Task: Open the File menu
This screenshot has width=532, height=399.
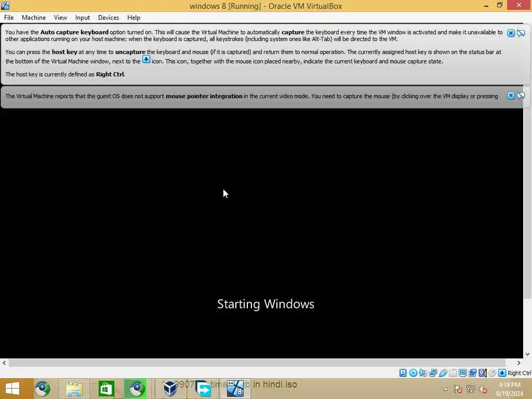Action: pyautogui.click(x=9, y=18)
